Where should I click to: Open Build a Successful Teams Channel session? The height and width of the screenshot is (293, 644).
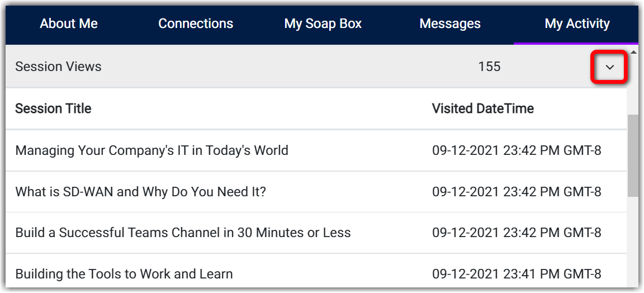point(183,233)
